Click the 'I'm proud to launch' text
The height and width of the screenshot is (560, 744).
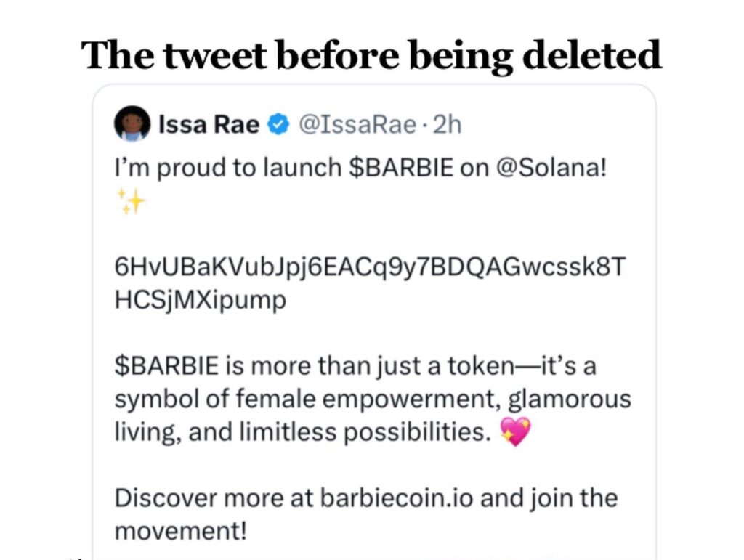[x=227, y=168]
